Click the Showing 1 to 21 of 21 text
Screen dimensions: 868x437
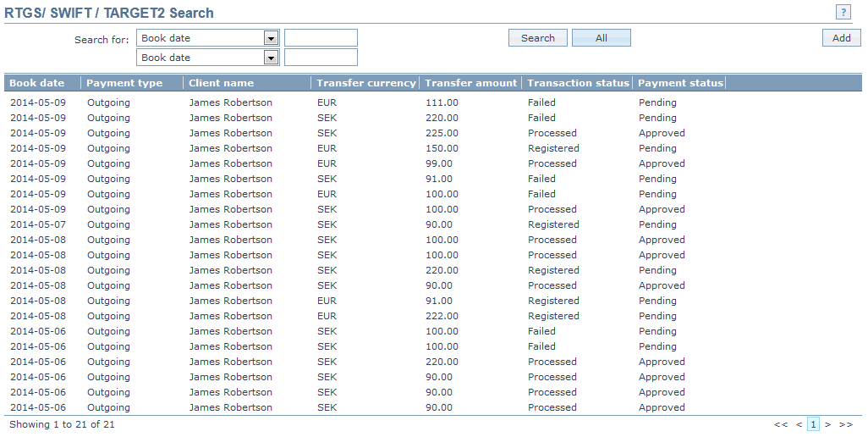62,424
